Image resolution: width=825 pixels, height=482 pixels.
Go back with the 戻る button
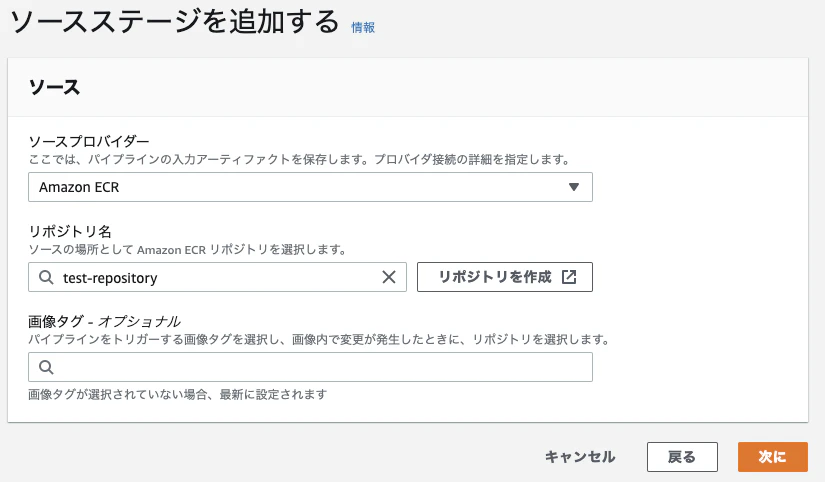coord(682,457)
